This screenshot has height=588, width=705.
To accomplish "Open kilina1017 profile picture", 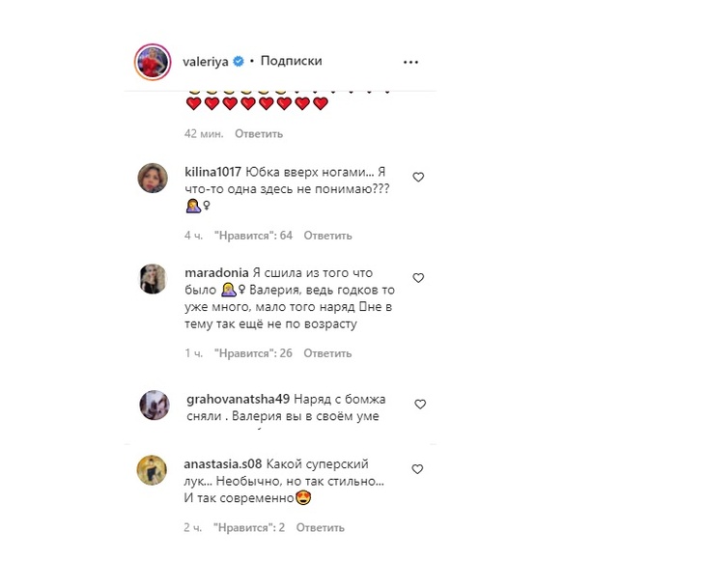I will [x=156, y=178].
